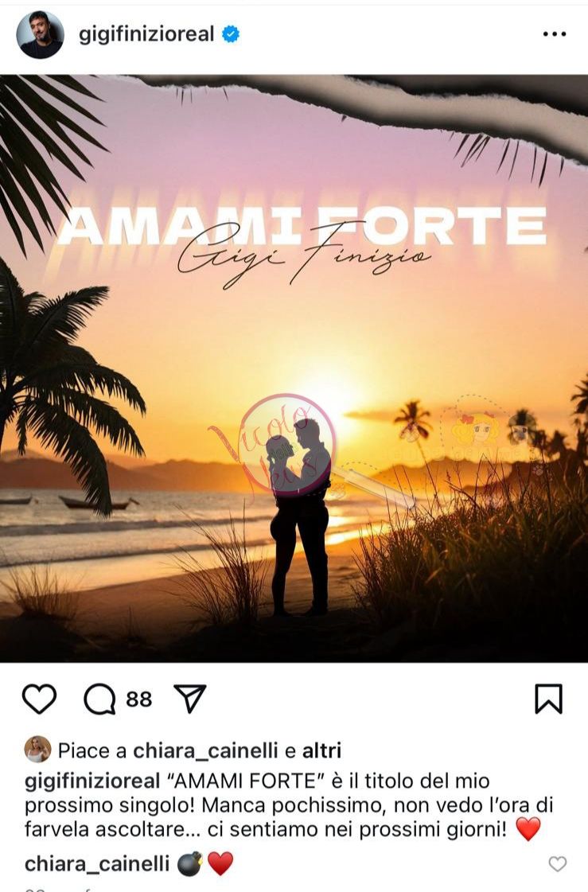The width and height of the screenshot is (588, 892).
Task: Open gigifinizioreal profile picture
Action: tap(41, 34)
